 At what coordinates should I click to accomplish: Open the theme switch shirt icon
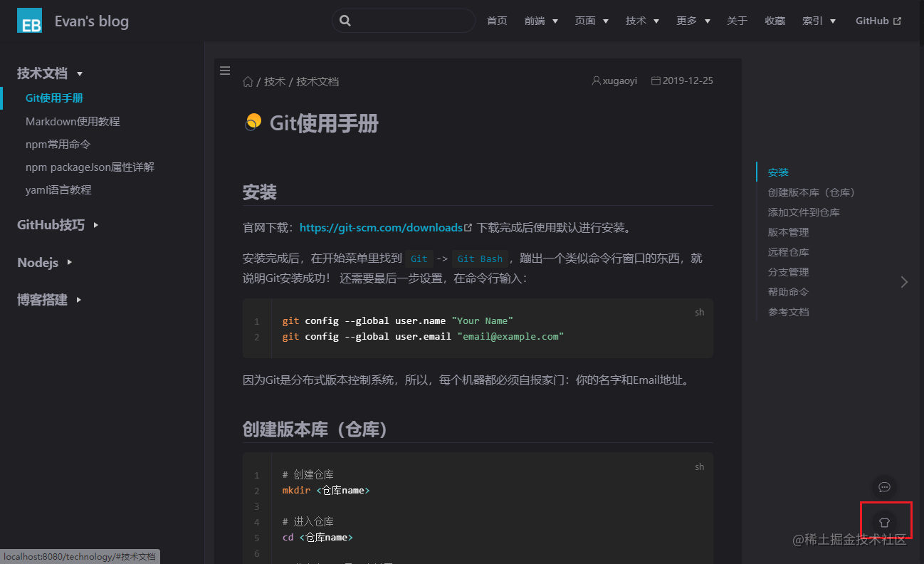coord(885,522)
